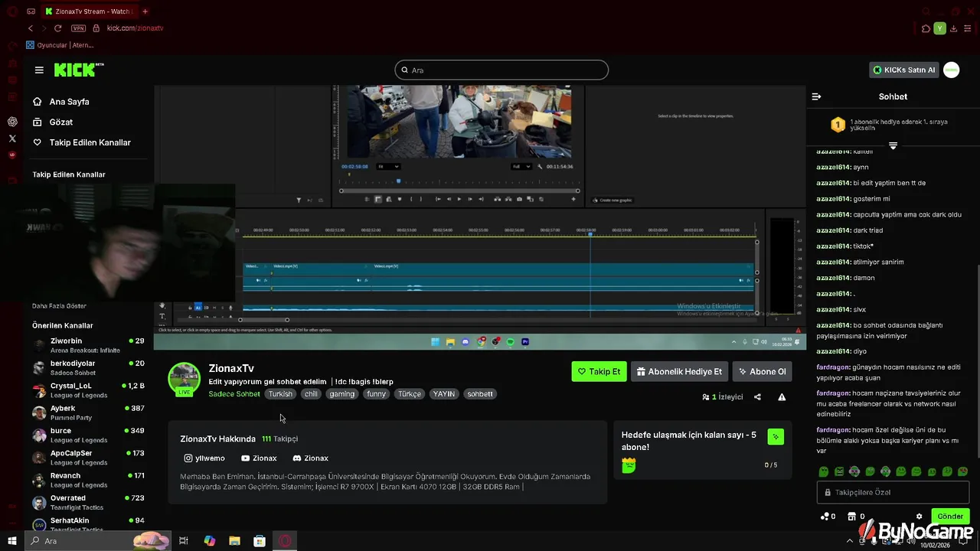Viewport: 980px width, 551px height.
Task: Select the Türkçe tag
Action: (x=410, y=394)
